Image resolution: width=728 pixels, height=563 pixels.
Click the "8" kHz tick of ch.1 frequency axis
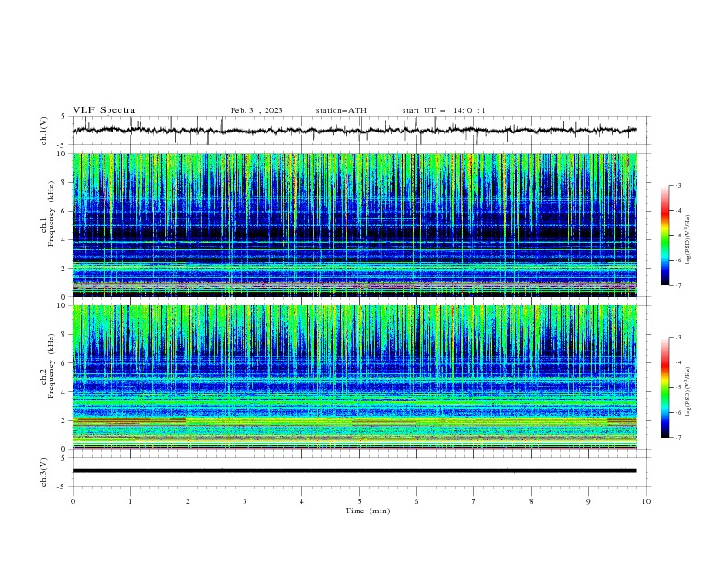[x=63, y=182]
